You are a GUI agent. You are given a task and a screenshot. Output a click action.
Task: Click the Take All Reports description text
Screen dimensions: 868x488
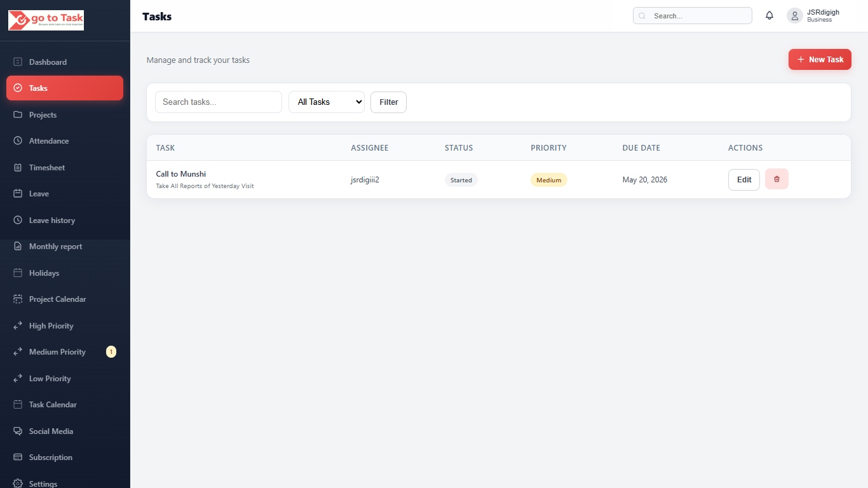coord(205,186)
